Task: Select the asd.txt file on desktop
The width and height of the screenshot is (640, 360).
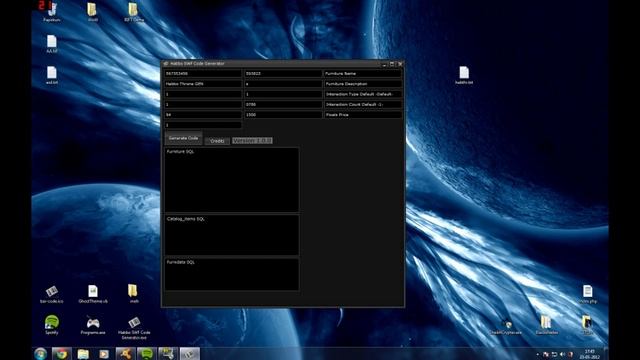Action: [x=52, y=75]
